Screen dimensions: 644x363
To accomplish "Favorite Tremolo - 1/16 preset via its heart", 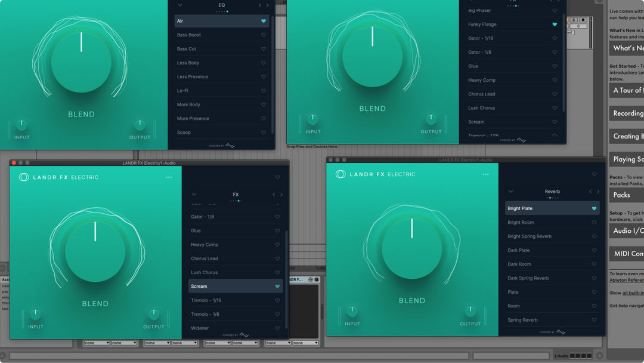I will pos(277,300).
